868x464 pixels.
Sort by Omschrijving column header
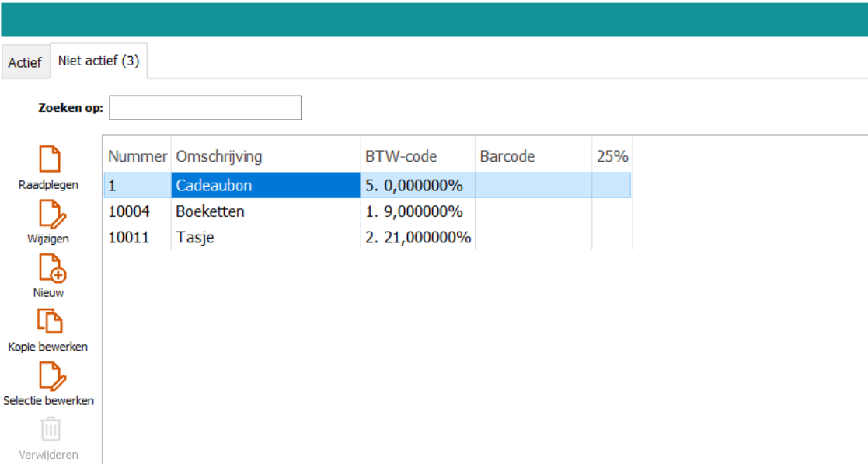[x=219, y=156]
